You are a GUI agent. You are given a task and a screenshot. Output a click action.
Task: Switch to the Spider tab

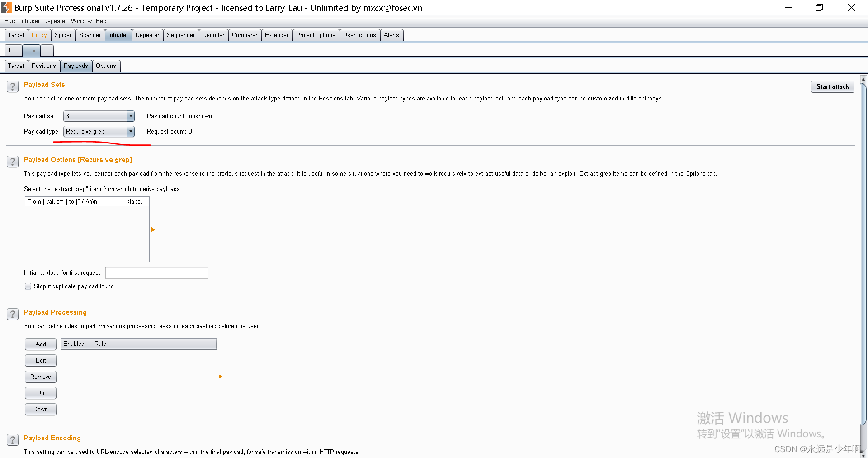[x=63, y=35]
